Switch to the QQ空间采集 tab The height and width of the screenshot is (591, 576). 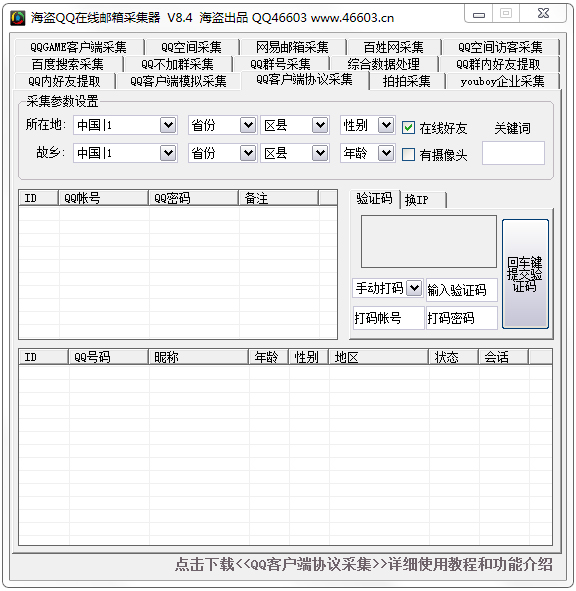(191, 47)
